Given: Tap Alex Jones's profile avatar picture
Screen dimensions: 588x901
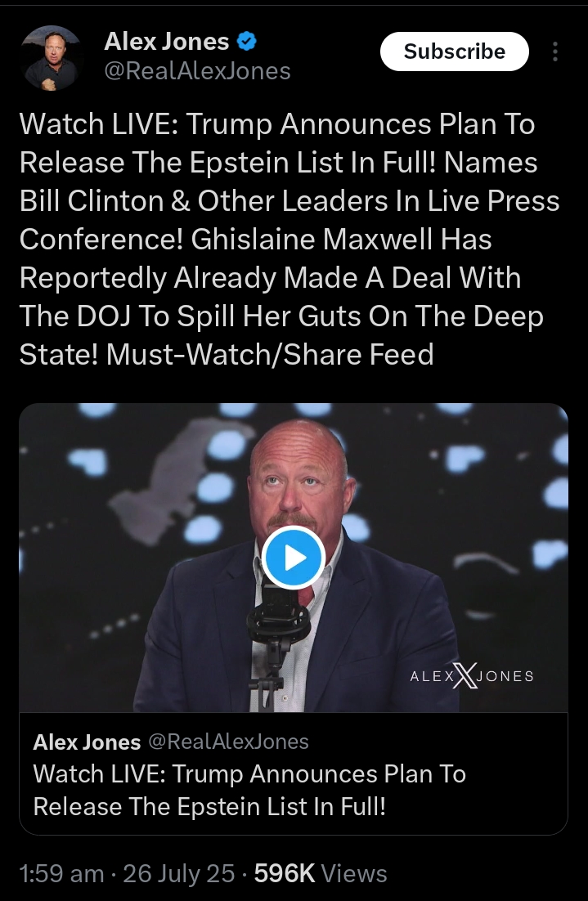Looking at the screenshot, I should 52,57.
